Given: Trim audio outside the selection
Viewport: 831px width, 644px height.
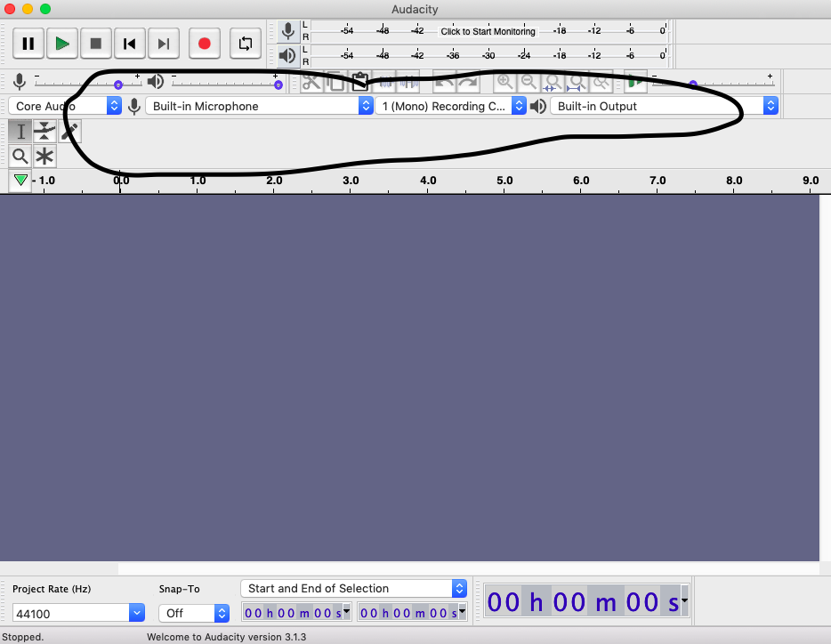Looking at the screenshot, I should (x=384, y=82).
